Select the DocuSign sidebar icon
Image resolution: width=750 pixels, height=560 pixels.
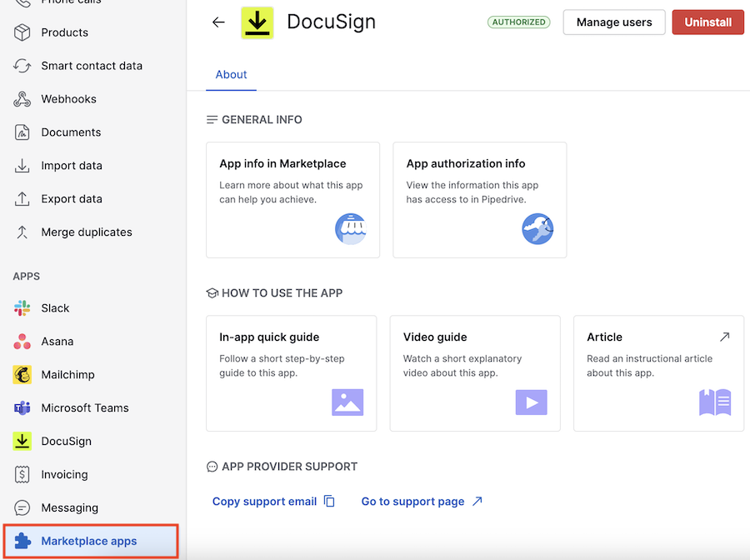pyautogui.click(x=20, y=441)
